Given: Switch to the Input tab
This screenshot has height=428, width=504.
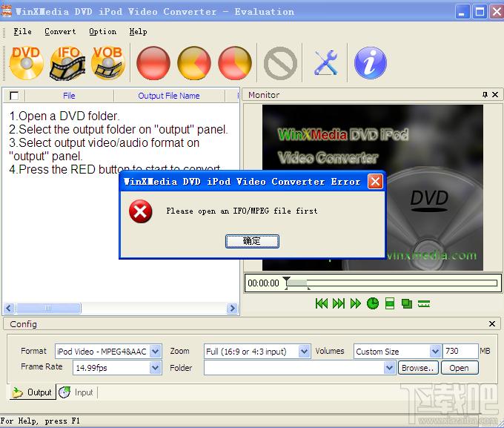Looking at the screenshot, I should pos(76,392).
